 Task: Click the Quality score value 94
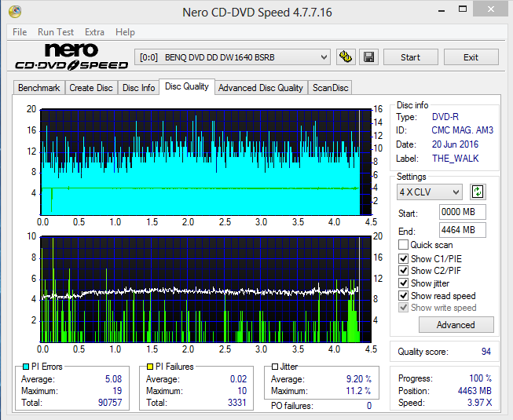(x=486, y=352)
